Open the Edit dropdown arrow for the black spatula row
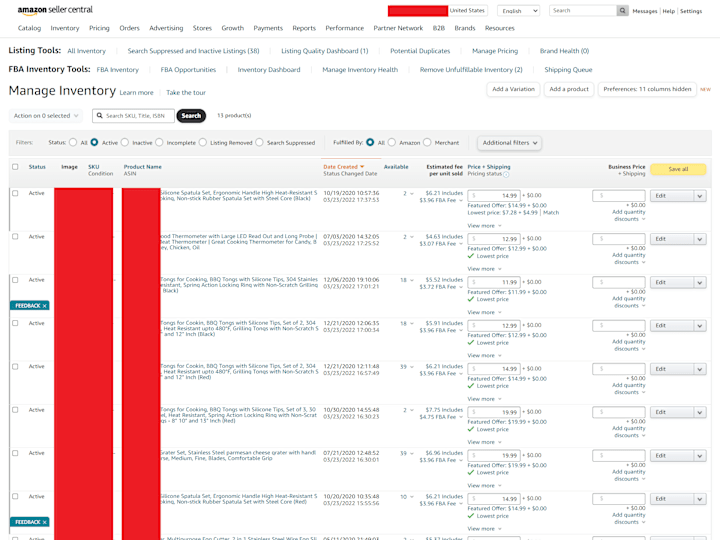 point(700,196)
